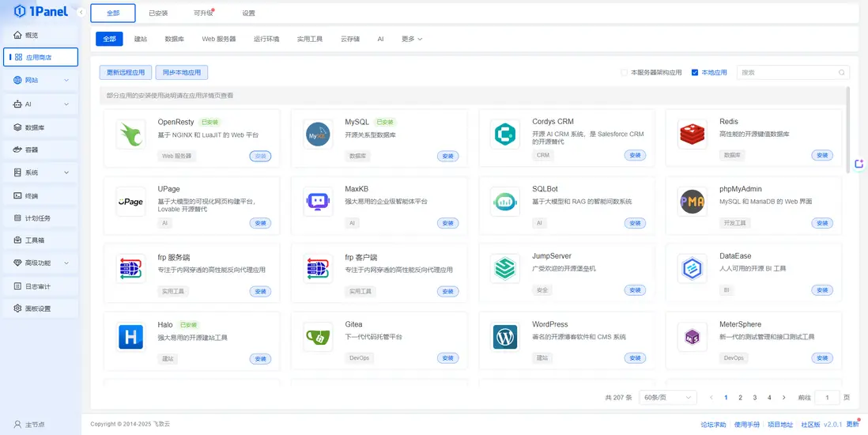Open the SQLBot app icon
This screenshot has width=868, height=435.
tap(505, 202)
